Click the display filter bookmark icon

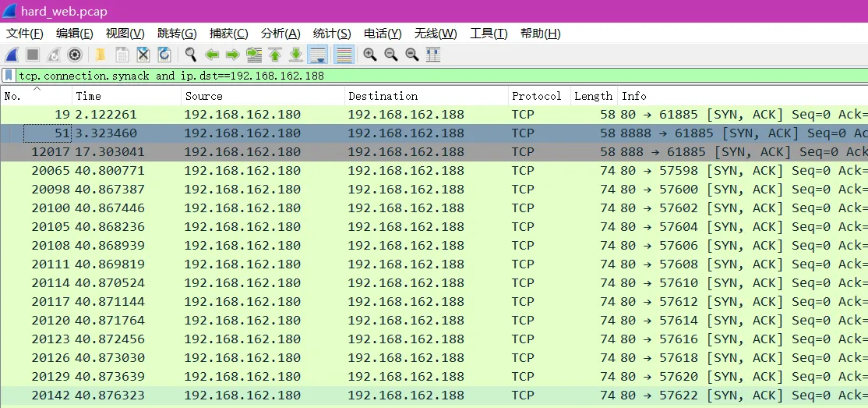tap(9, 76)
